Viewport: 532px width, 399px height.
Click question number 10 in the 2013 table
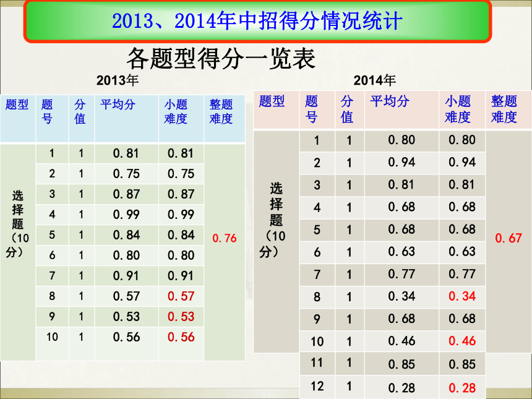coord(52,337)
